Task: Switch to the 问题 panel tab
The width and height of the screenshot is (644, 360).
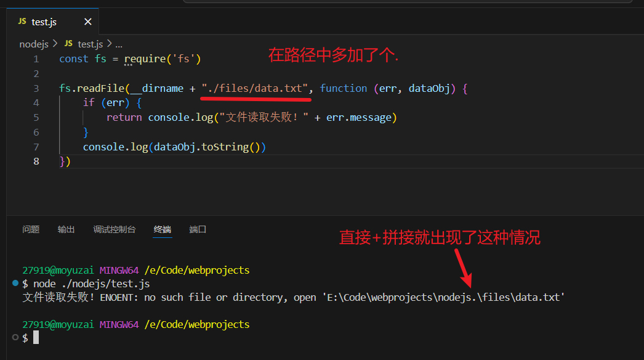Action: click(x=31, y=229)
